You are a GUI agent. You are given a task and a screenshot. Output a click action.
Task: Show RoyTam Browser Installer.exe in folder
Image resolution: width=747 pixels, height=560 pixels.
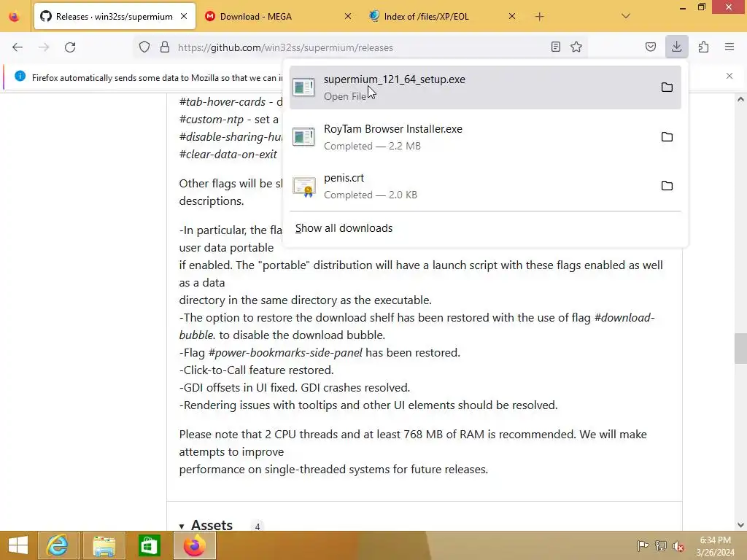pyautogui.click(x=667, y=136)
